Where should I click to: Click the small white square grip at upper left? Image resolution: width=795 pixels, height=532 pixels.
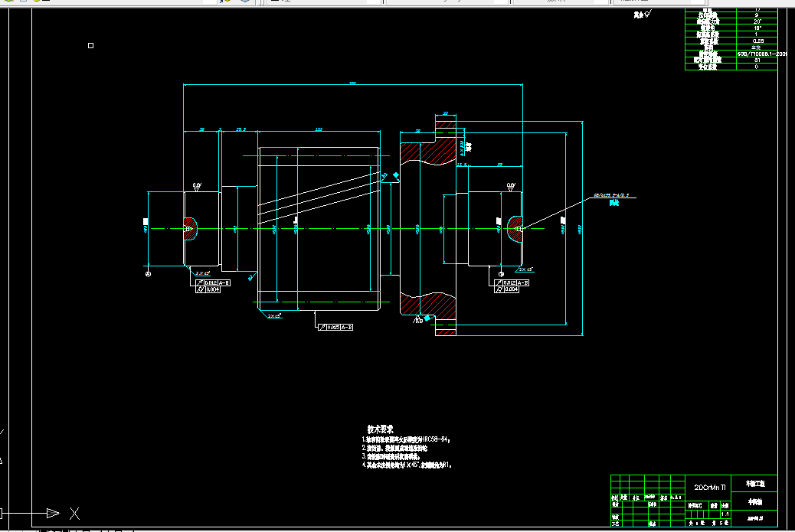point(90,46)
